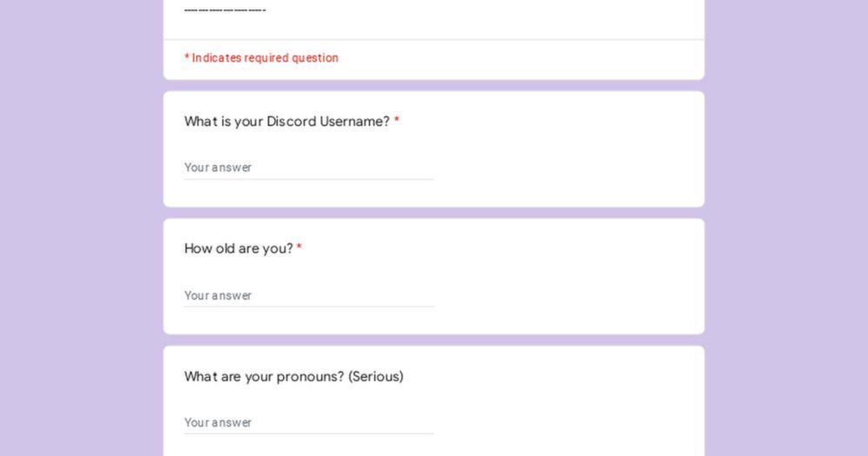This screenshot has width=868, height=456.
Task: Click the word 'Discord' in the username question
Action: (x=291, y=122)
